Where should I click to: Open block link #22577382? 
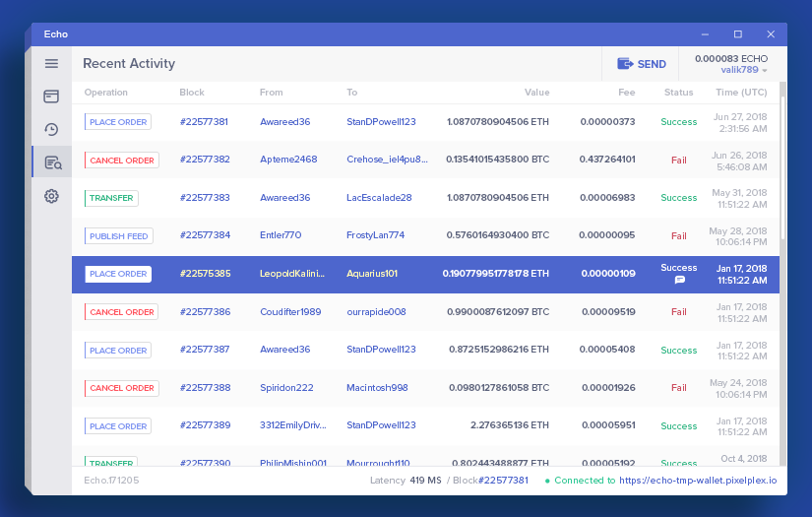(205, 159)
